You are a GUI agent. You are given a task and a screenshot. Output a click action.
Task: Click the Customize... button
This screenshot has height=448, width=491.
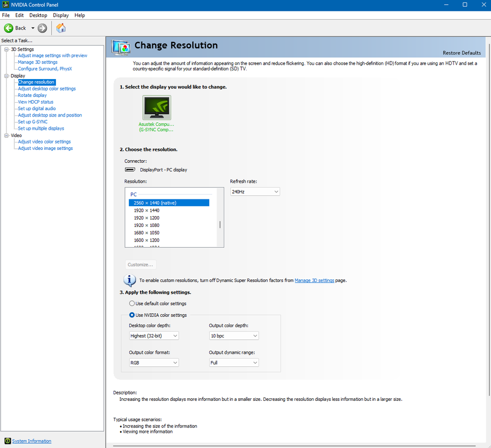(x=140, y=265)
